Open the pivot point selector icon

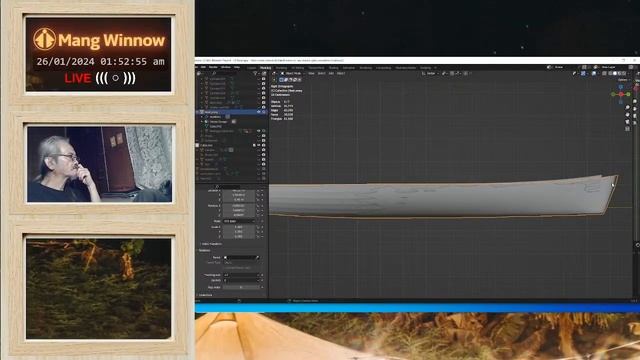click(x=444, y=73)
